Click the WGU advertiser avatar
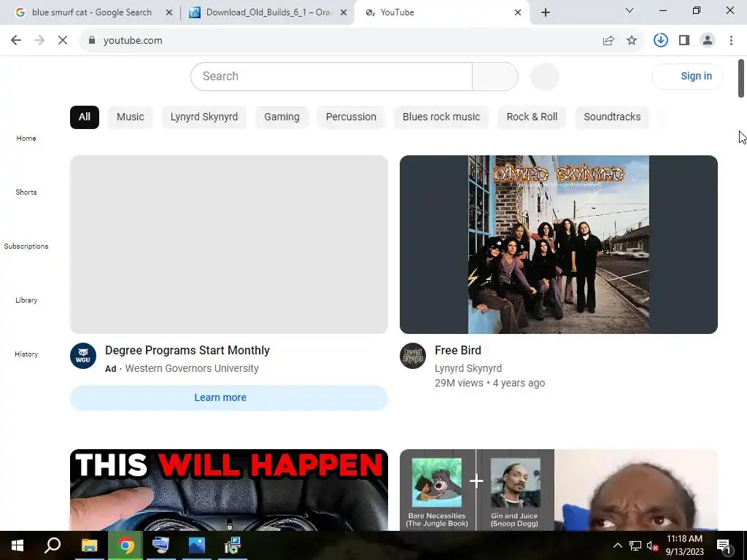The width and height of the screenshot is (747, 560). (83, 356)
